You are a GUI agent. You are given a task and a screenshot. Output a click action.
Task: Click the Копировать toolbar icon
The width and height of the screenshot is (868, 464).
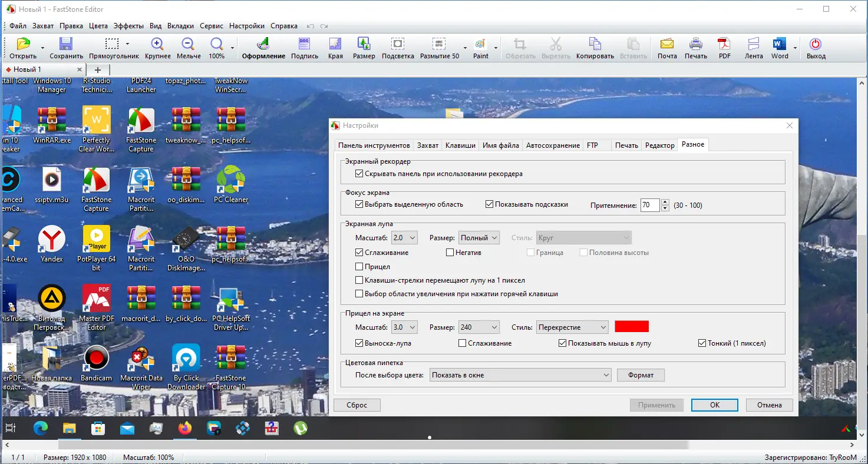pyautogui.click(x=595, y=44)
